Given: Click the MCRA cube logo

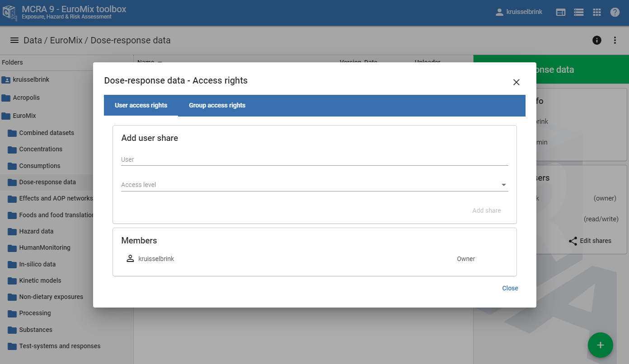Looking at the screenshot, I should 10,13.
